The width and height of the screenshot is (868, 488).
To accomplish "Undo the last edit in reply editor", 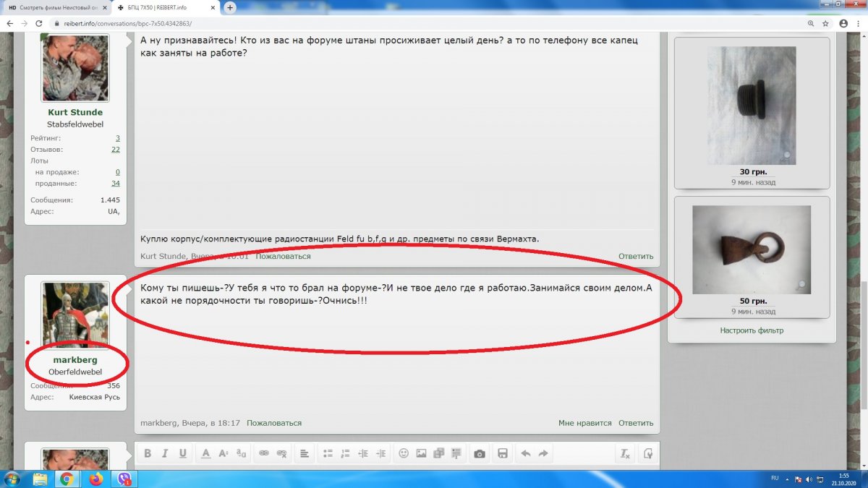I will pos(526,453).
